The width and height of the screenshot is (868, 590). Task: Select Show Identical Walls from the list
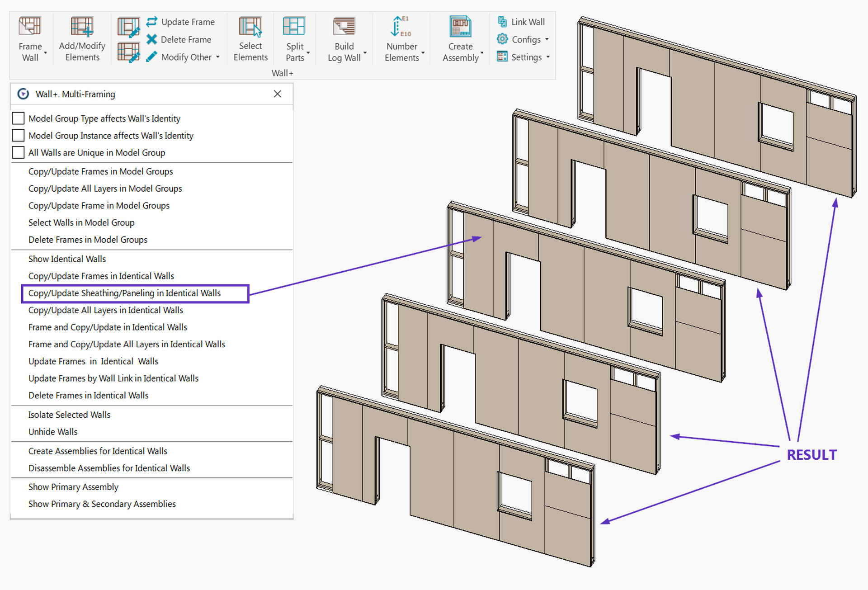coord(67,259)
